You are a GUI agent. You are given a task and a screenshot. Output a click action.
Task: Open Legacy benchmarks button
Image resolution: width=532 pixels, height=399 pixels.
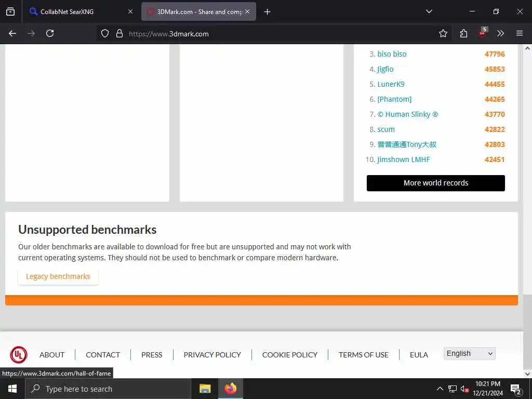click(58, 276)
